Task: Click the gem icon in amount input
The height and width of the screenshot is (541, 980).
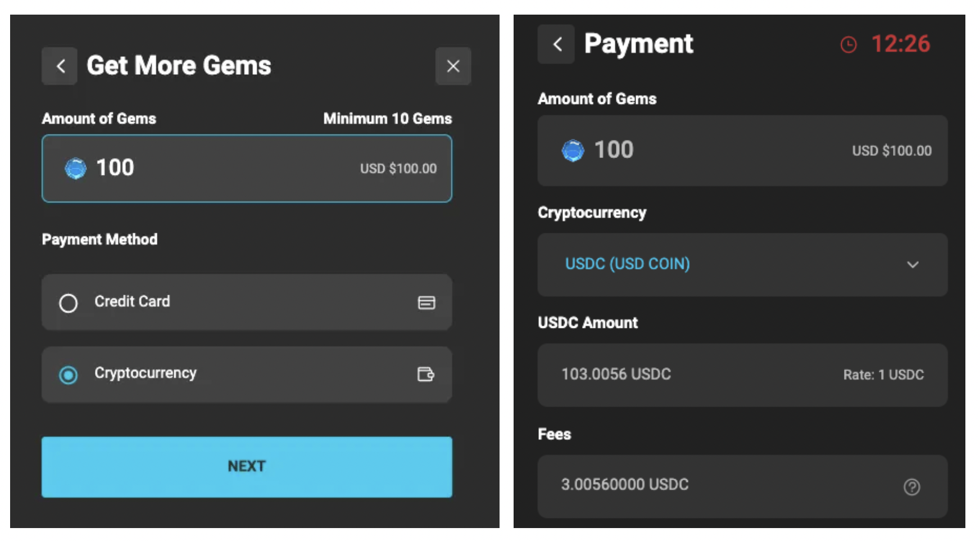Action: [76, 168]
